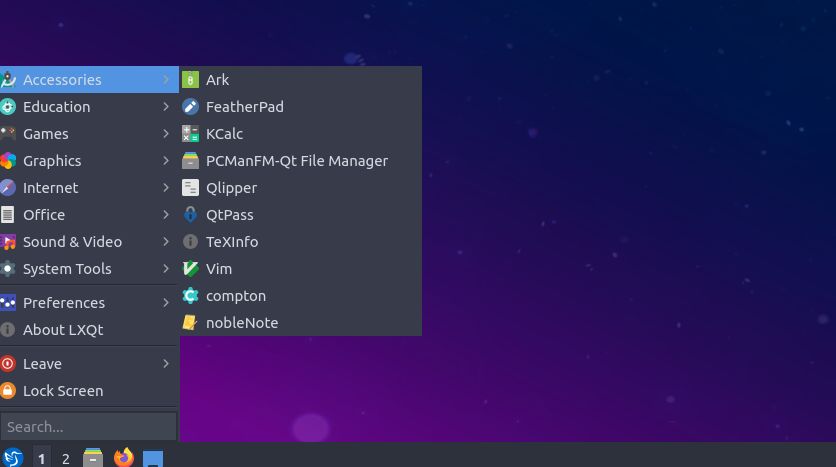Click the Sound & Video icon
836x467 pixels.
click(x=8, y=241)
